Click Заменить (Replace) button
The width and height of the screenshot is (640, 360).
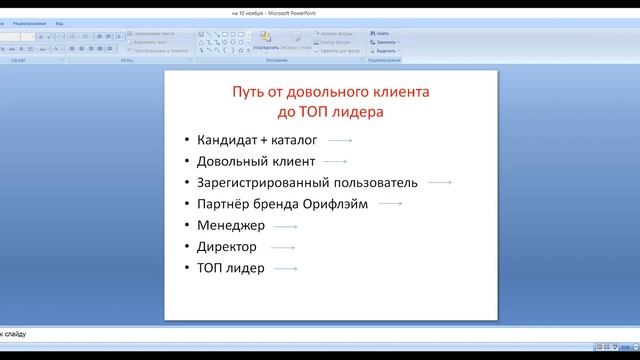click(384, 42)
